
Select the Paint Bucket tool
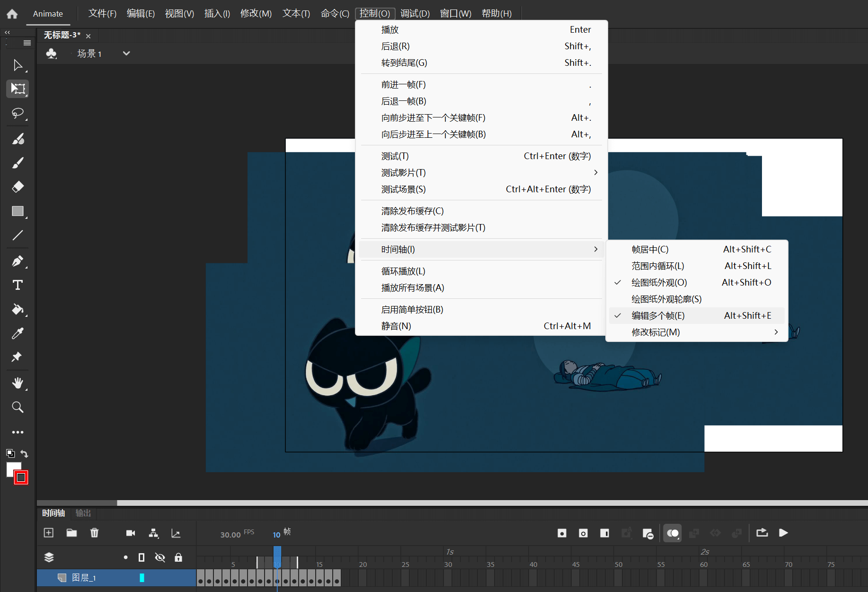(x=18, y=309)
